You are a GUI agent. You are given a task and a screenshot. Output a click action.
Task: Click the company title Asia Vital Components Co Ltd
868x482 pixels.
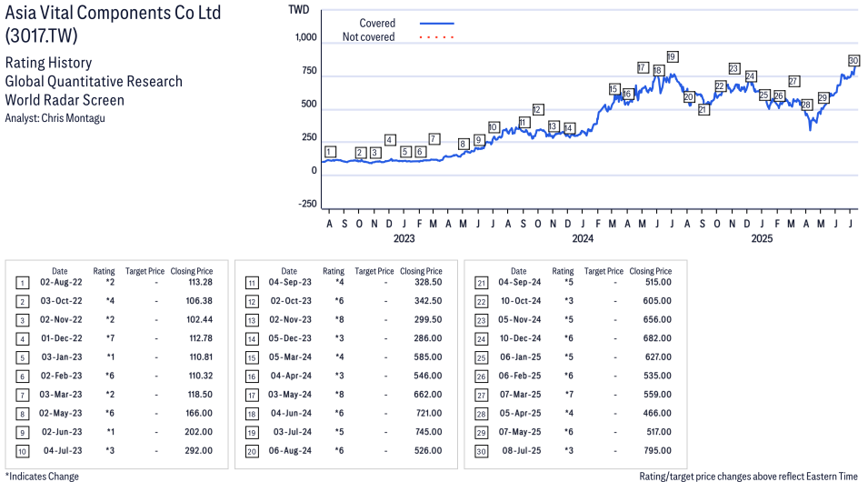(113, 13)
